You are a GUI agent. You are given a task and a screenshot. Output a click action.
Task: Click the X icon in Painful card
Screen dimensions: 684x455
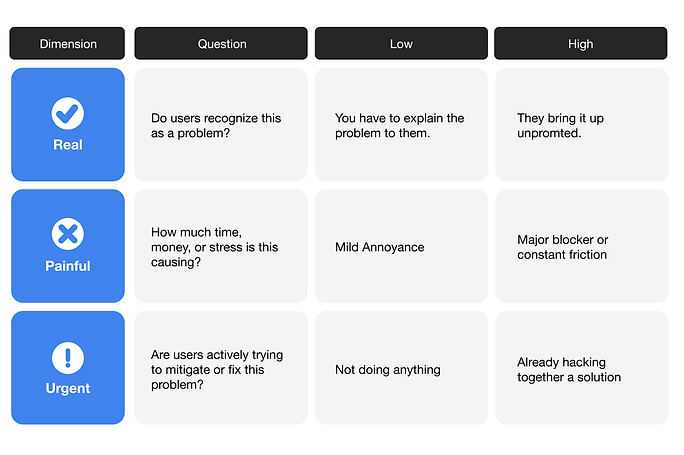coord(68,235)
